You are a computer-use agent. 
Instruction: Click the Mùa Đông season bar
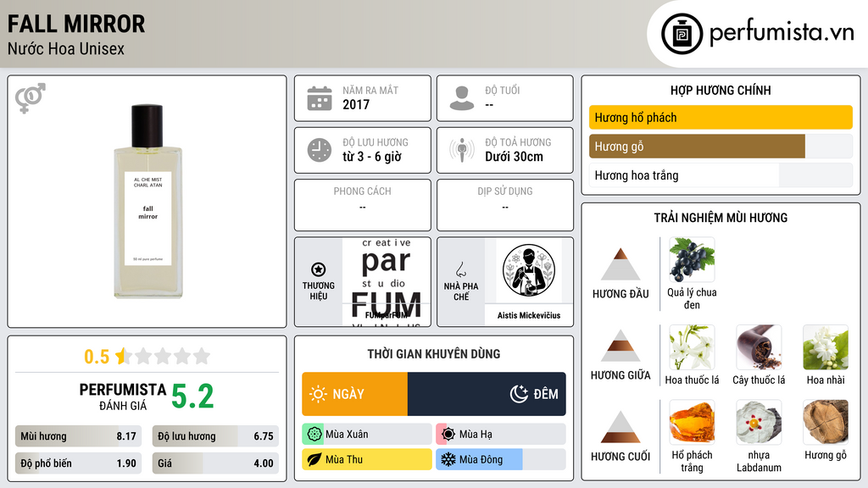(x=501, y=459)
